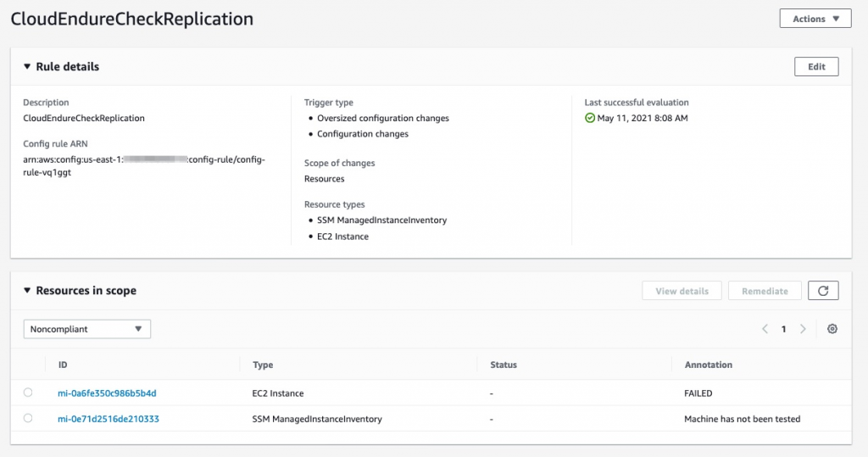868x457 pixels.
Task: Collapse the Resources in scope section
Action: pos(27,290)
